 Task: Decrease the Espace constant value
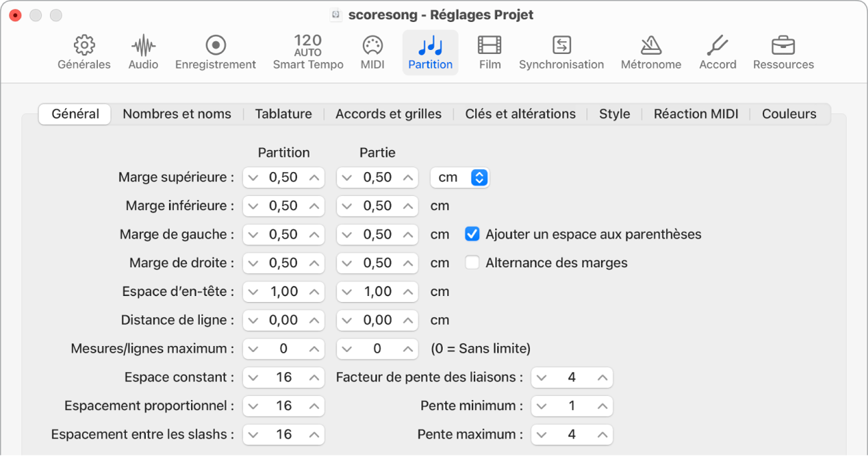[252, 378]
